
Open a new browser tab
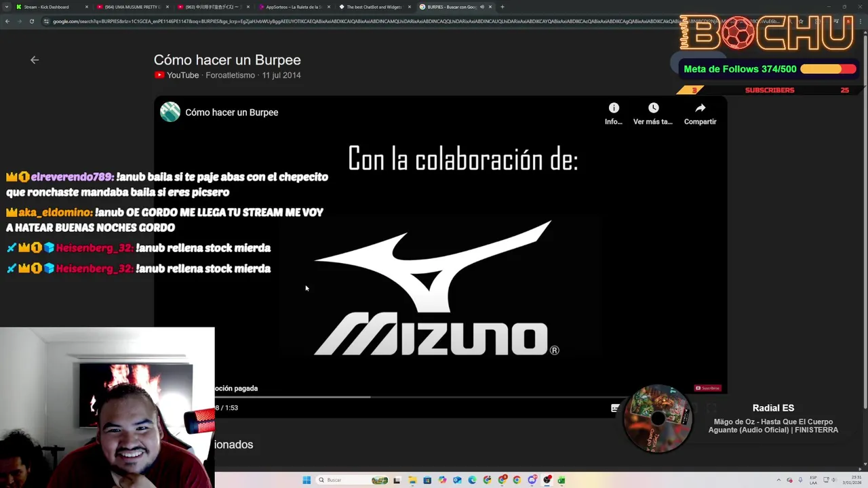point(502,7)
